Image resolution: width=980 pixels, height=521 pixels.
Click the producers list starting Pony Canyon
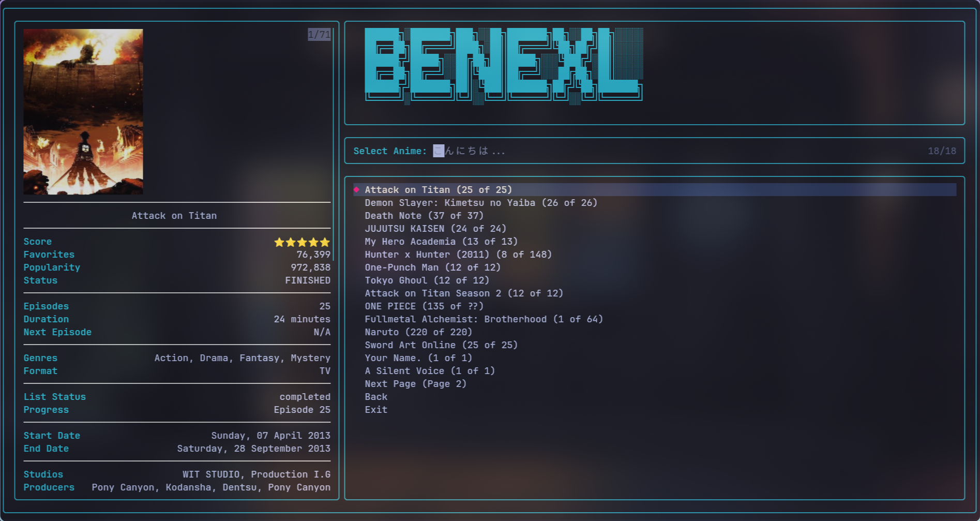point(211,487)
